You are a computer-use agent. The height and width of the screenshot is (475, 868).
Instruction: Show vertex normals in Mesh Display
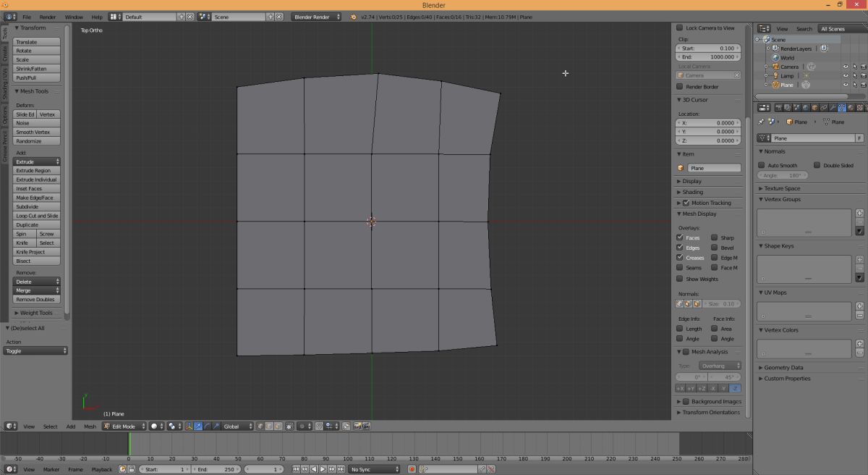(x=679, y=303)
